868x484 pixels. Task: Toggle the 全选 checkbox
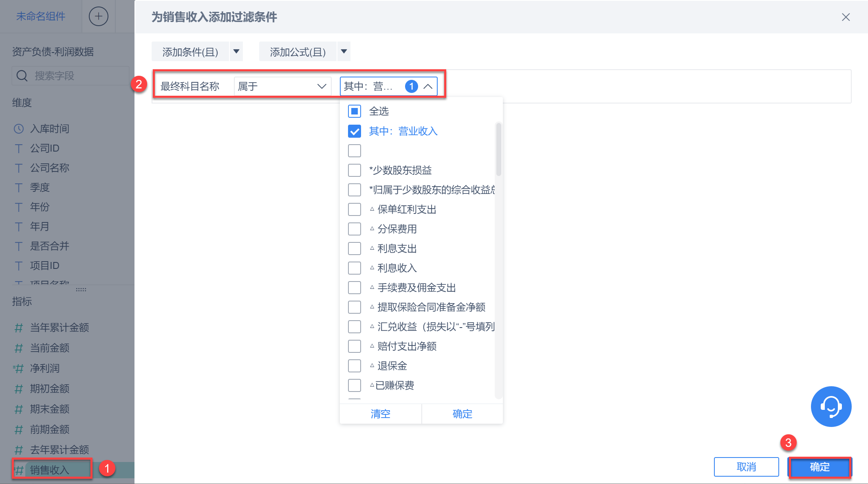click(355, 111)
